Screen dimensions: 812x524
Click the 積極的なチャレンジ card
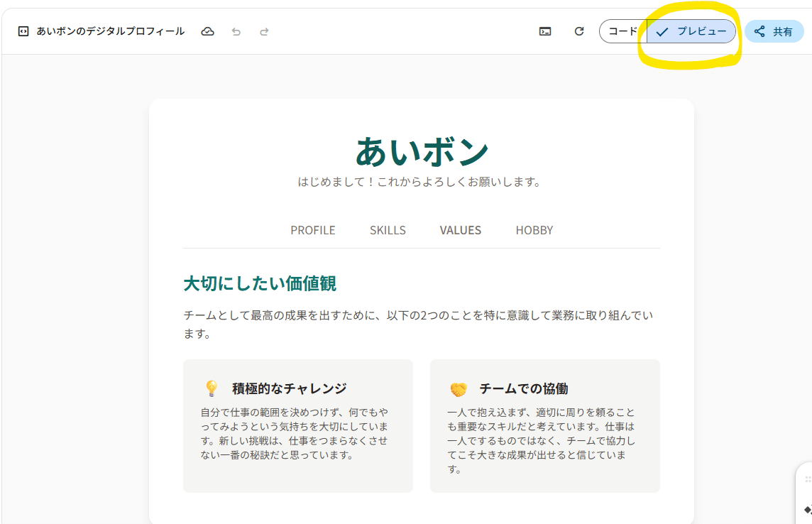297,425
